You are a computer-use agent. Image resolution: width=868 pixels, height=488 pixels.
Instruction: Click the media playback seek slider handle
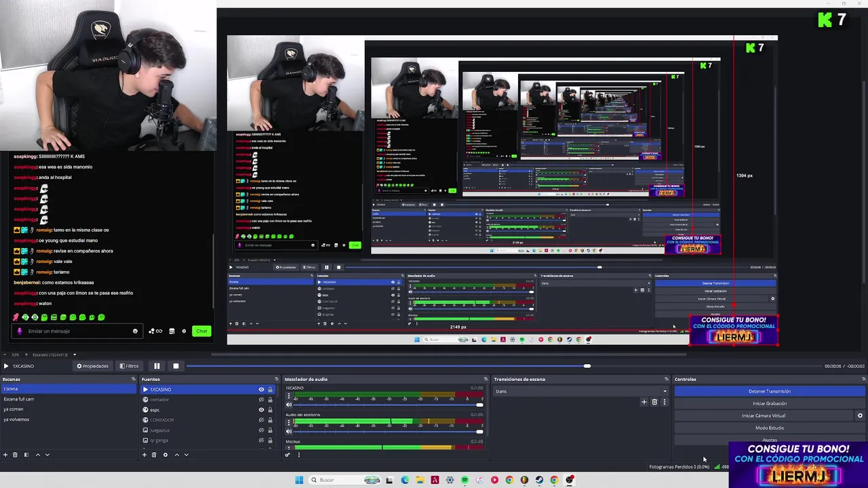tap(587, 366)
